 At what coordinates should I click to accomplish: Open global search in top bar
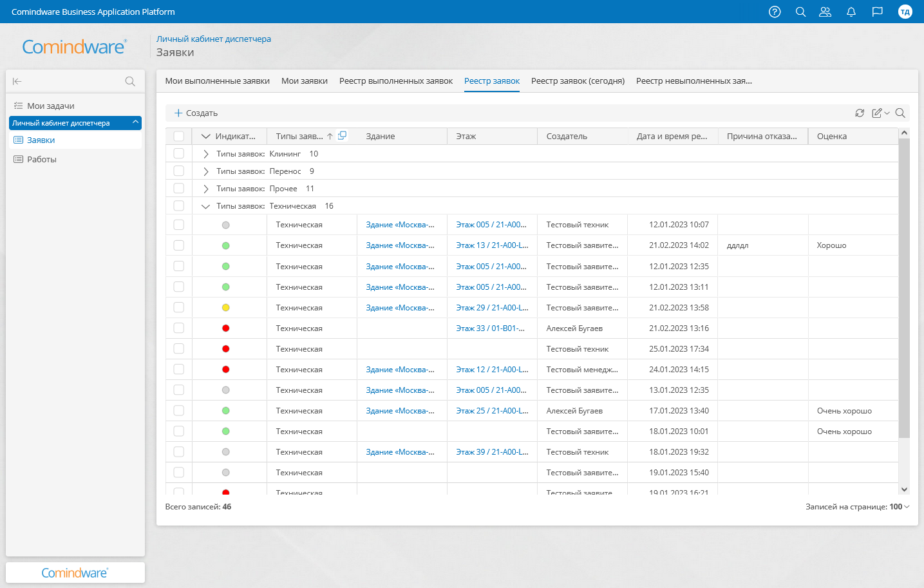[x=800, y=12]
